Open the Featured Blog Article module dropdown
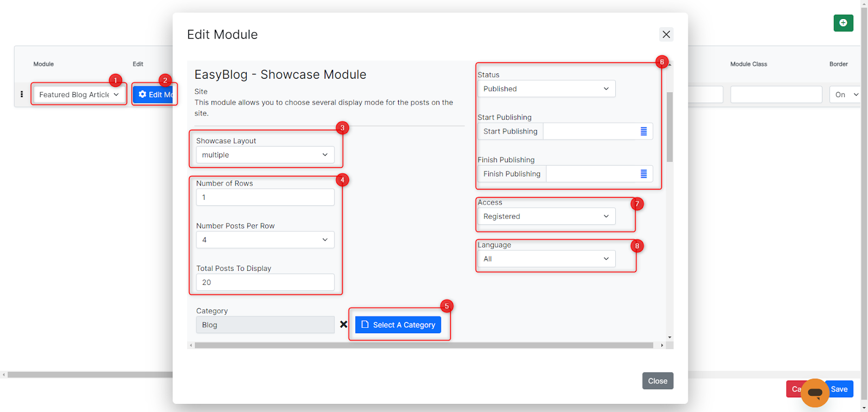Screen dimensions: 868x412 pos(79,94)
